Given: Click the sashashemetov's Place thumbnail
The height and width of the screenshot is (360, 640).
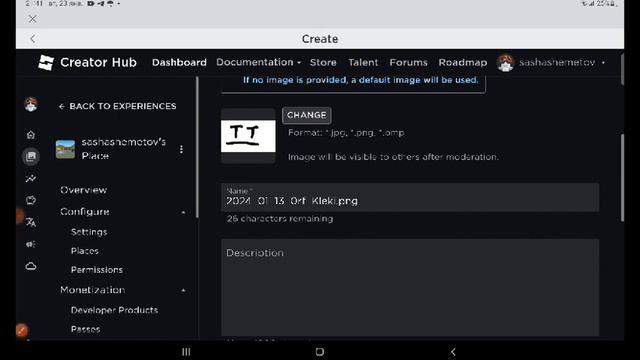Looking at the screenshot, I should click(65, 149).
